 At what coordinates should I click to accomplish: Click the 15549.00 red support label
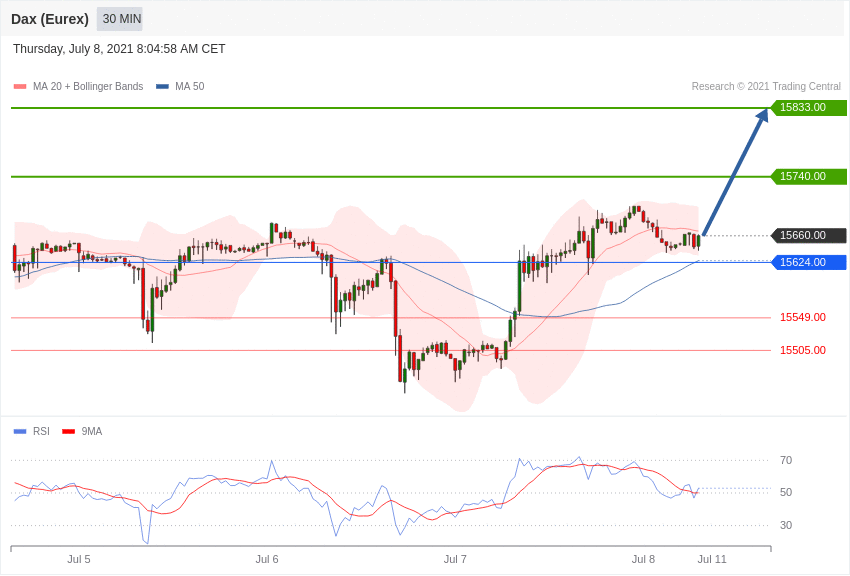802,318
